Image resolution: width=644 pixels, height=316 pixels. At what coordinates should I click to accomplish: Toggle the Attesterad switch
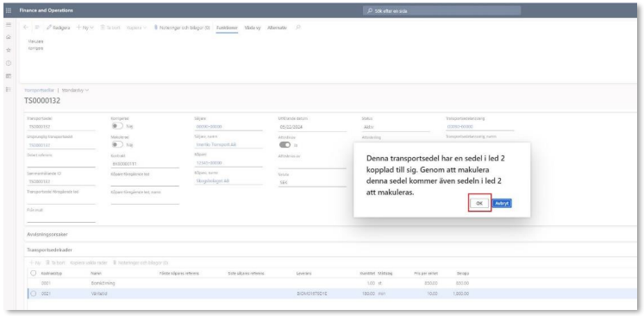284,144
